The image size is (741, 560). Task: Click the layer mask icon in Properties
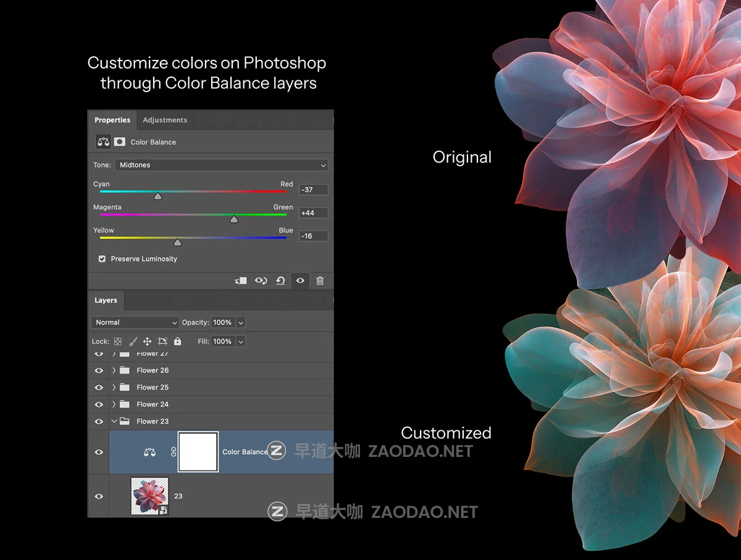pos(119,142)
